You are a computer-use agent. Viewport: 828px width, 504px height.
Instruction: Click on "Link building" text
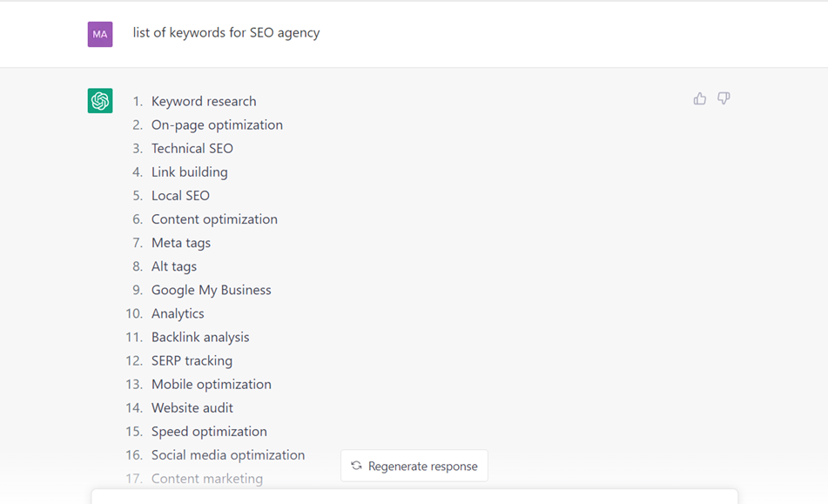tap(189, 172)
